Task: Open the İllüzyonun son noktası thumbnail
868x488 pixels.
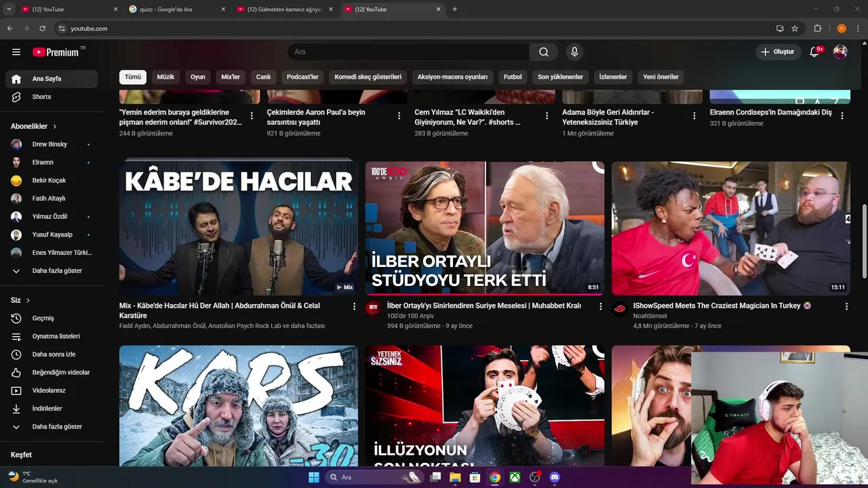Action: click(x=485, y=406)
